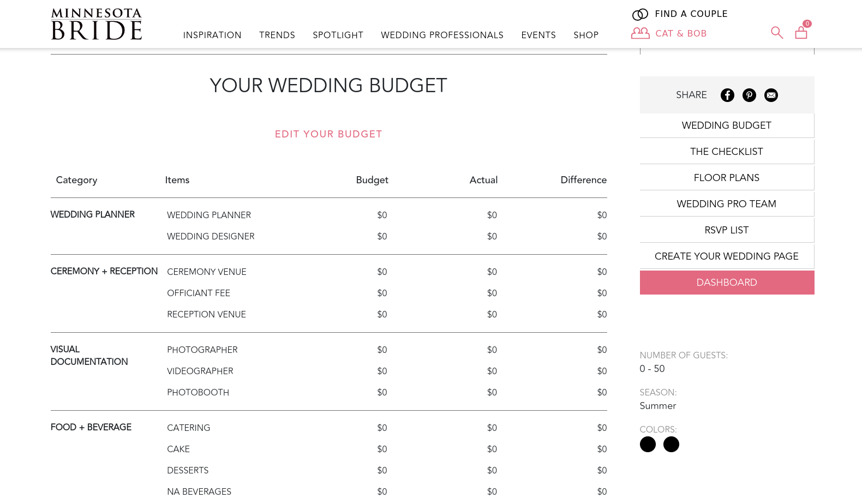Open Wedding Pro Team sidebar item
The height and width of the screenshot is (504, 862).
(x=727, y=204)
